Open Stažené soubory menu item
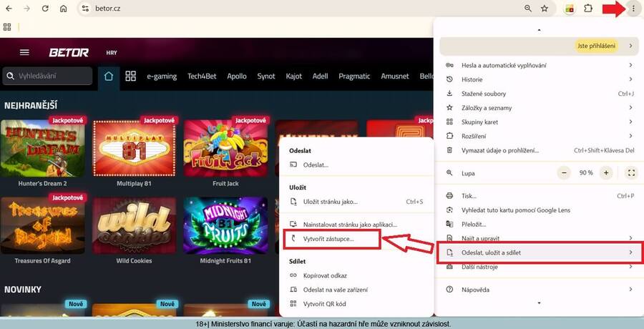The height and width of the screenshot is (329, 644). [x=539, y=94]
